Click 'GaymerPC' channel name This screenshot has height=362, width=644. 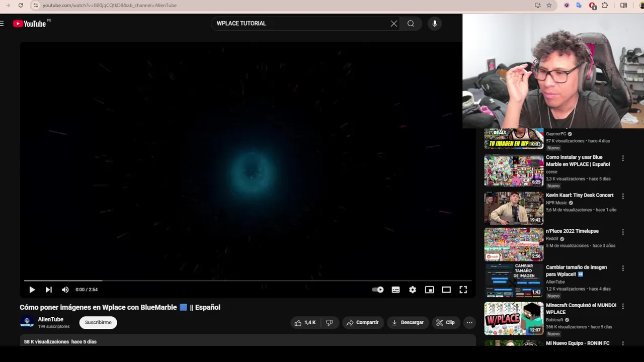click(x=556, y=134)
